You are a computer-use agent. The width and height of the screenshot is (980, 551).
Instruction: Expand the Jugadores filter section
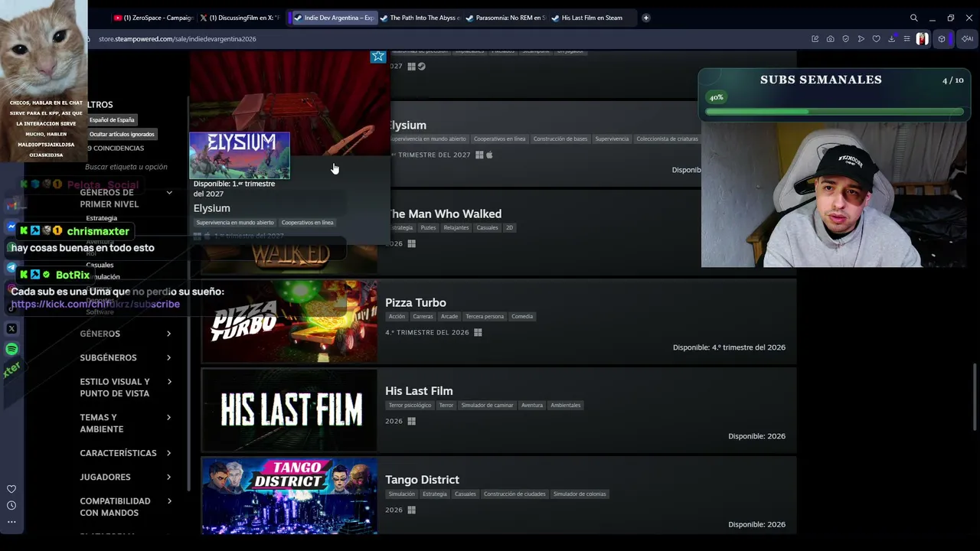[126, 477]
